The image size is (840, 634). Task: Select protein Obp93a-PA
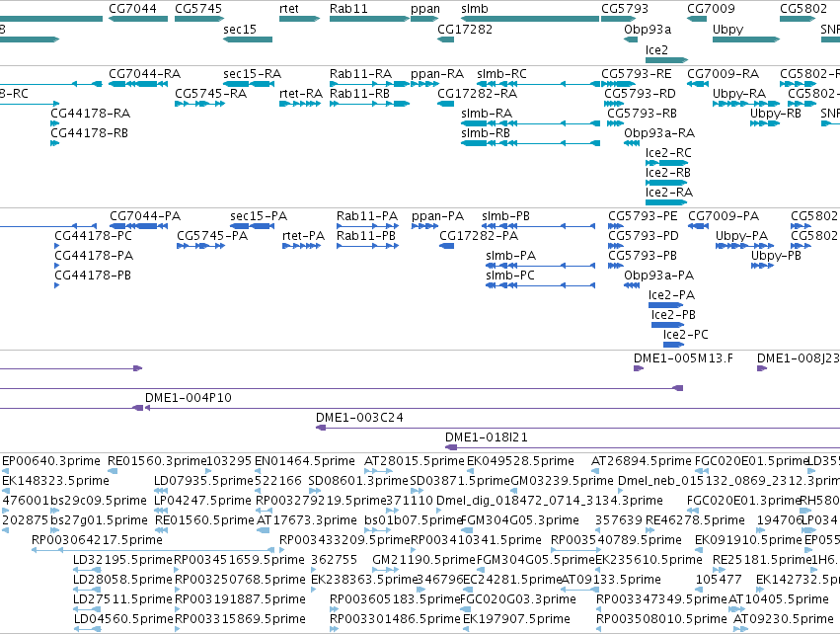pos(632,285)
